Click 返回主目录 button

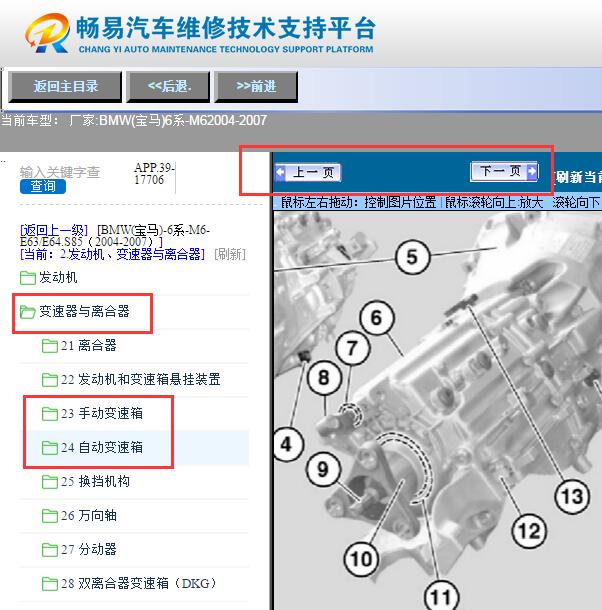click(x=65, y=87)
